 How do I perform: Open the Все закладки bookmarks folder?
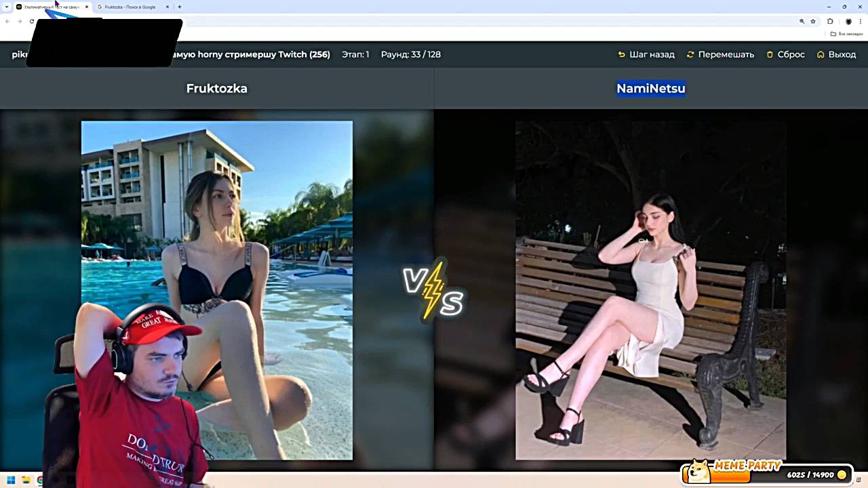[x=848, y=34]
